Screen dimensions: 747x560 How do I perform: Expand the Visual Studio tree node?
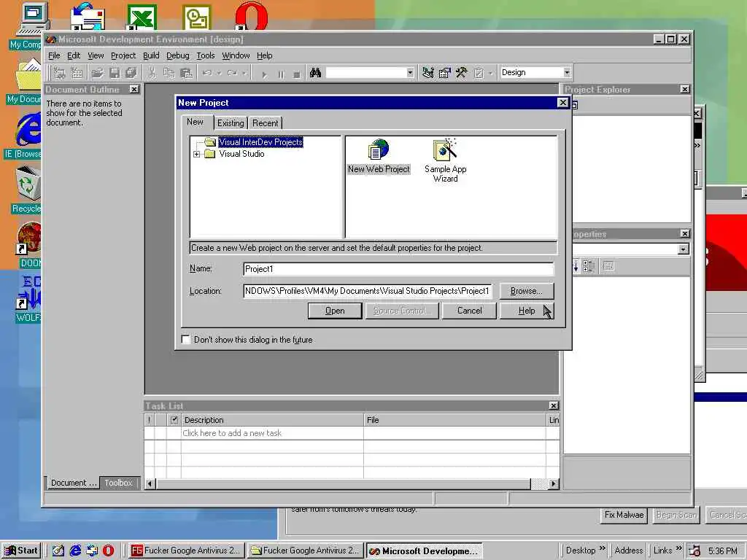coord(196,154)
